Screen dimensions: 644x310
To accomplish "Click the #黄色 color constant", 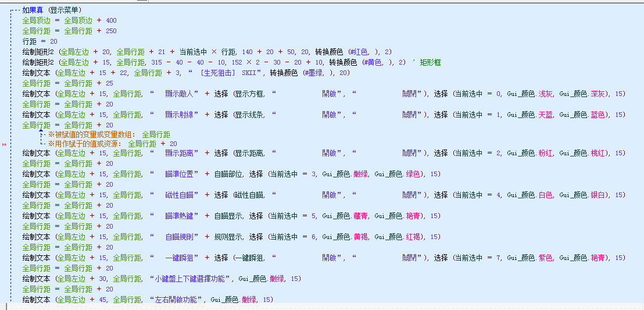I will (375, 62).
